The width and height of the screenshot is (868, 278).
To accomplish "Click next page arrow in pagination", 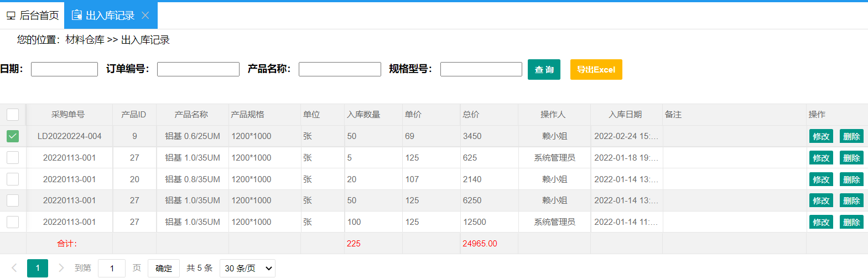I will tap(61, 268).
